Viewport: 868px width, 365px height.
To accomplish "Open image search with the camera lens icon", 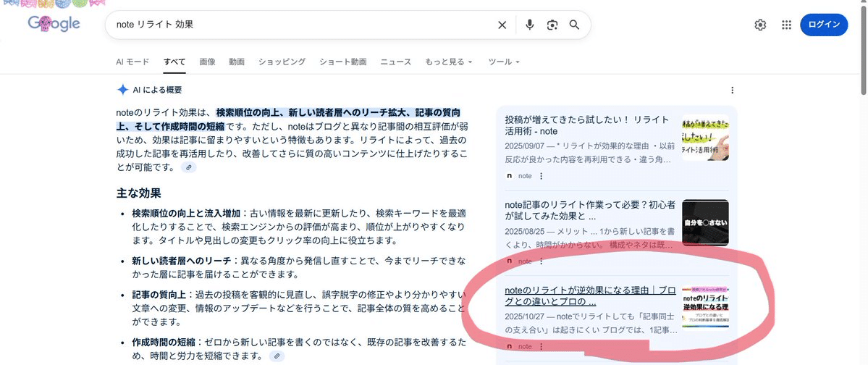I will (552, 25).
